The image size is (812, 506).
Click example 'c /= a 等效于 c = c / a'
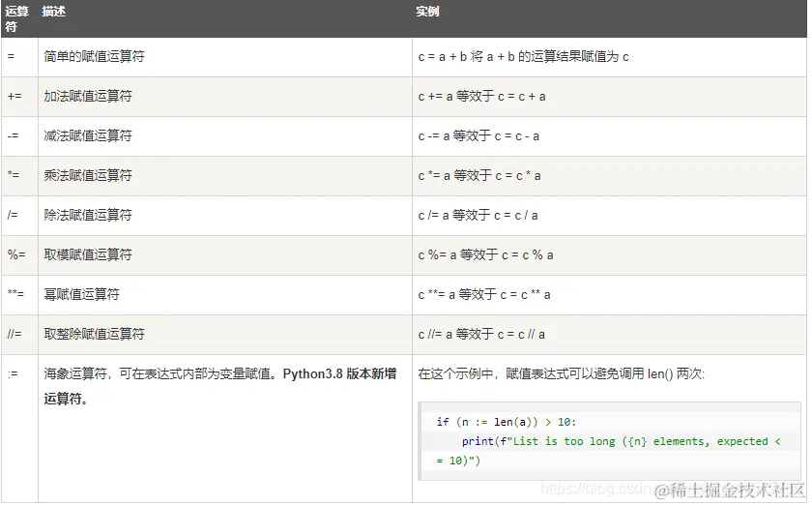(x=478, y=215)
